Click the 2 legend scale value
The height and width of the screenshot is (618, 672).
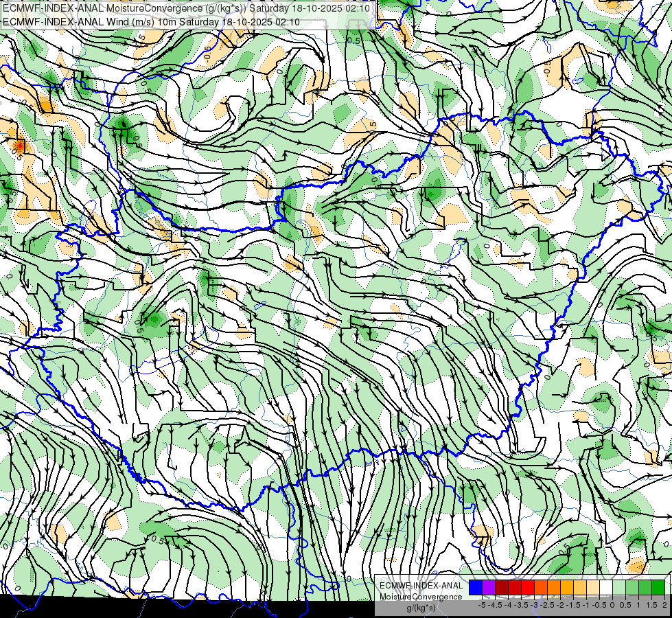coord(664,605)
